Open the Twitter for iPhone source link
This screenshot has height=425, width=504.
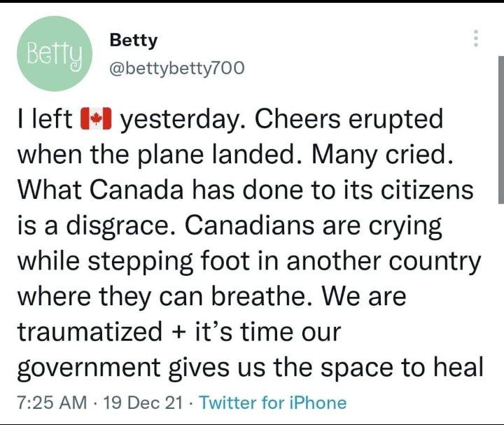click(x=273, y=403)
